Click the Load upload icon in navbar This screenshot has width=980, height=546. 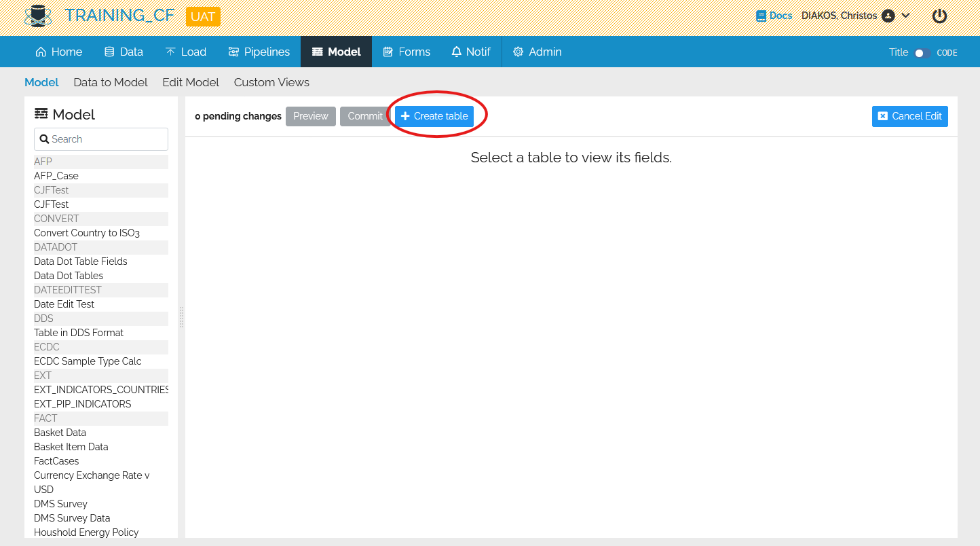coord(169,51)
